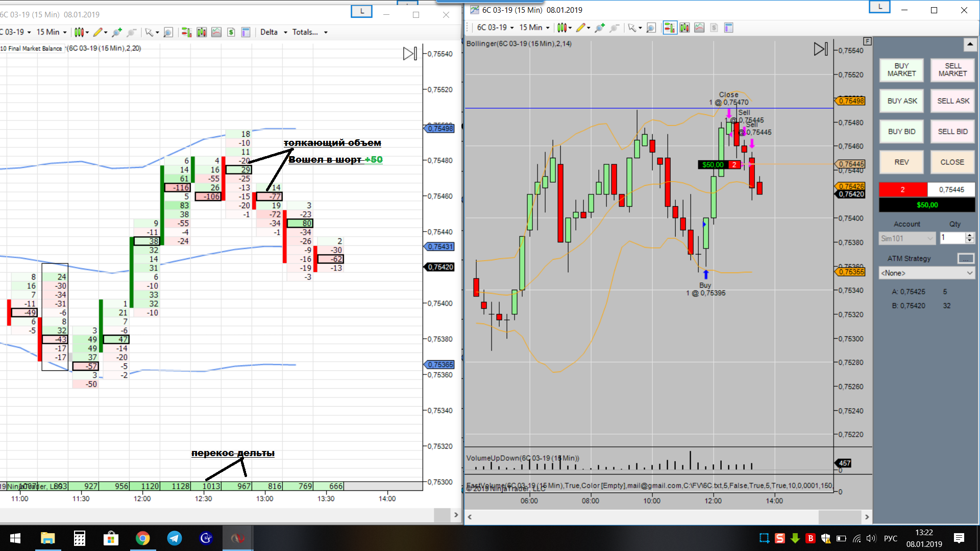Toggle link button L on right window
980x551 pixels.
pos(879,7)
